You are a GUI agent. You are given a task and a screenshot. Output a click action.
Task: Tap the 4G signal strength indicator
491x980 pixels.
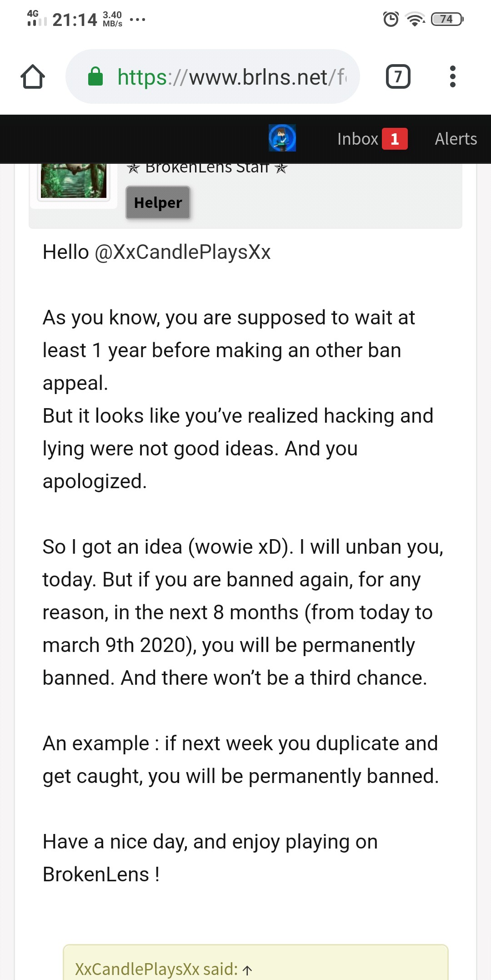click(x=37, y=18)
